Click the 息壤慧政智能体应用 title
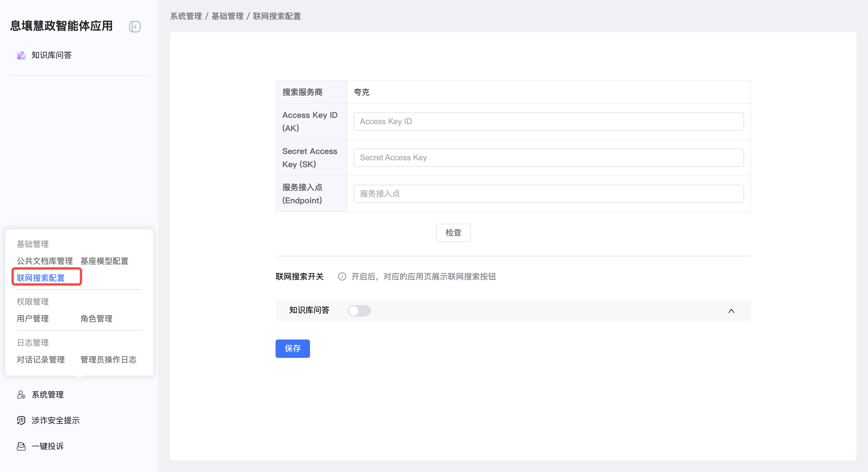This screenshot has width=868, height=472. 61,26
